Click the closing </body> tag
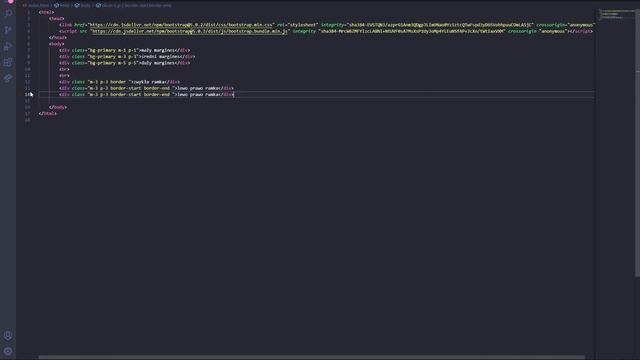Viewport: 640px width, 360px height. pos(58,107)
